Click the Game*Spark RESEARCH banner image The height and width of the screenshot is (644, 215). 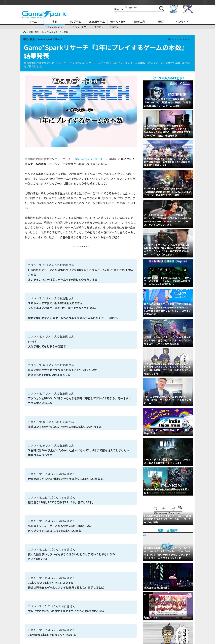(x=81, y=111)
